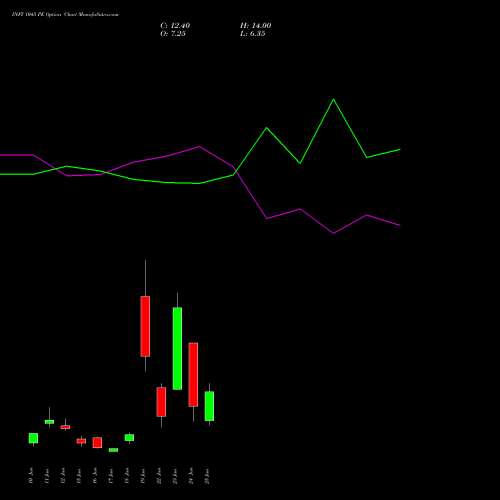Select the 23 Jun date label
This screenshot has height=500, width=500.
pyautogui.click(x=175, y=476)
